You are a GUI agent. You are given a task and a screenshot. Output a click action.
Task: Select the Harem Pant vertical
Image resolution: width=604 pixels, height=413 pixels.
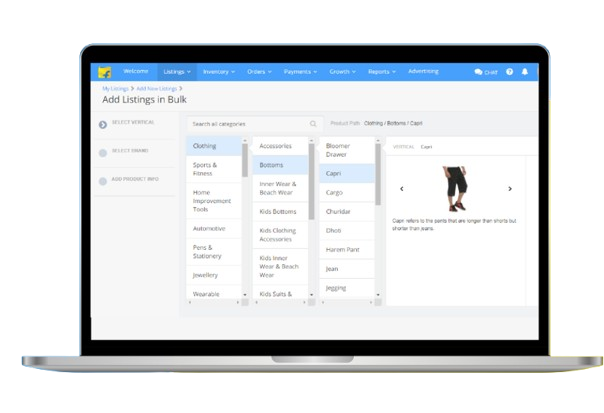pyautogui.click(x=347, y=250)
